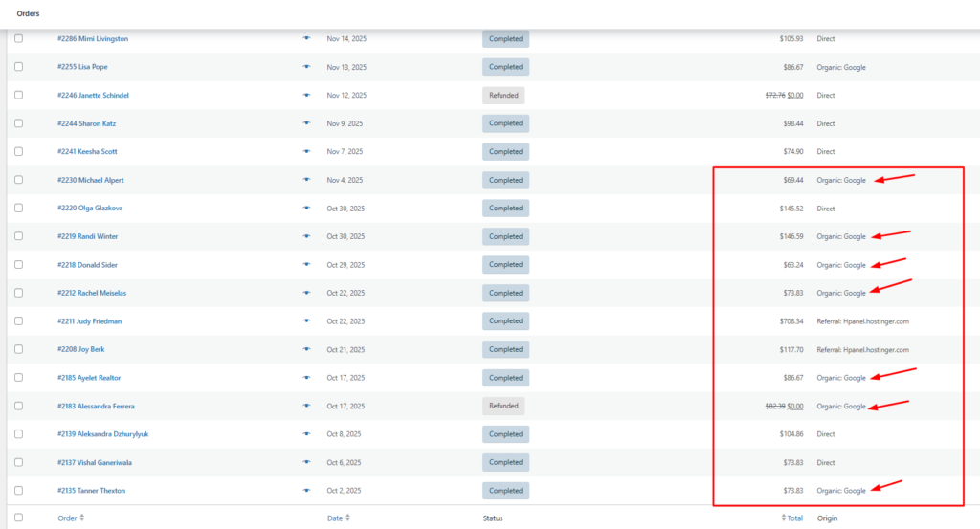
Task: Preview Tanner Thexton order eye icon
Action: click(306, 491)
